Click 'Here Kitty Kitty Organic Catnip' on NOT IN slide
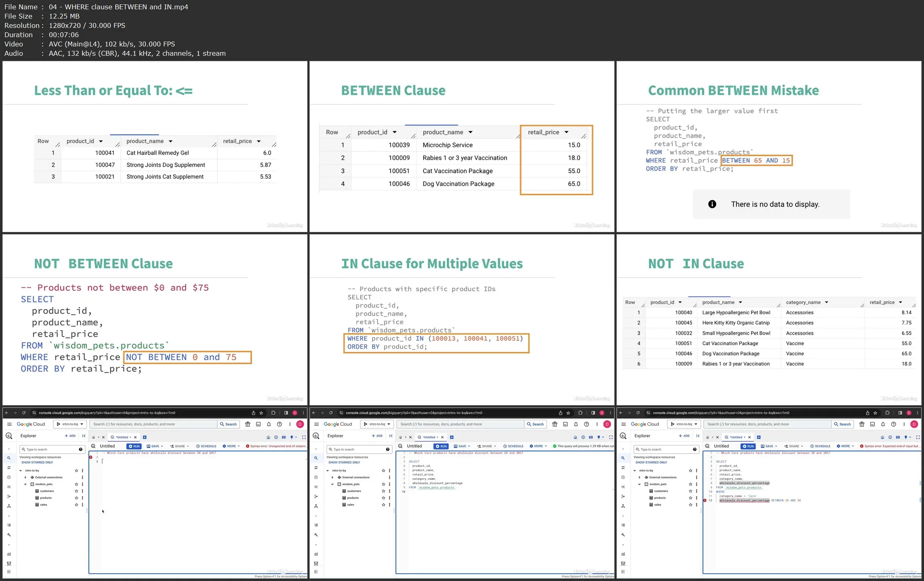 [x=736, y=323]
